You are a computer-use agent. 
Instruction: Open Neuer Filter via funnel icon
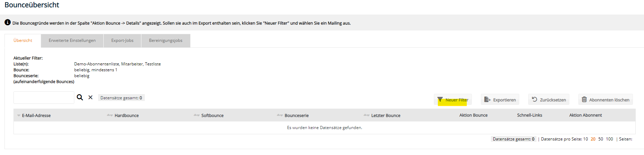pos(440,100)
